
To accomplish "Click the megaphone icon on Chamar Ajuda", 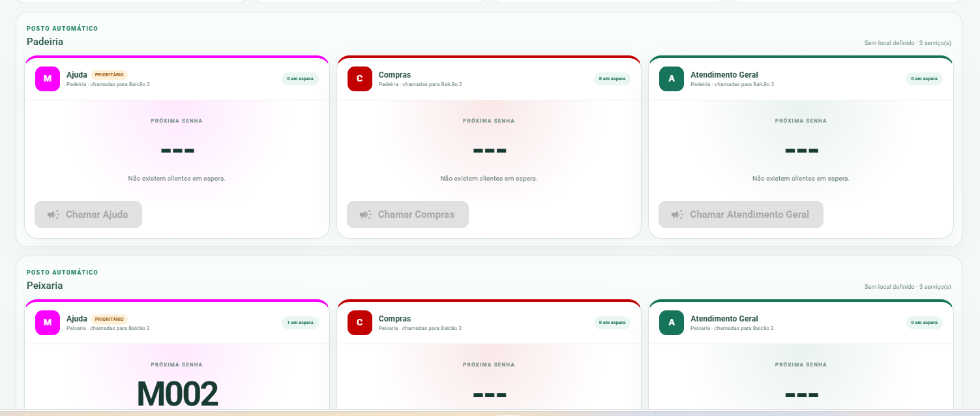I will 53,215.
